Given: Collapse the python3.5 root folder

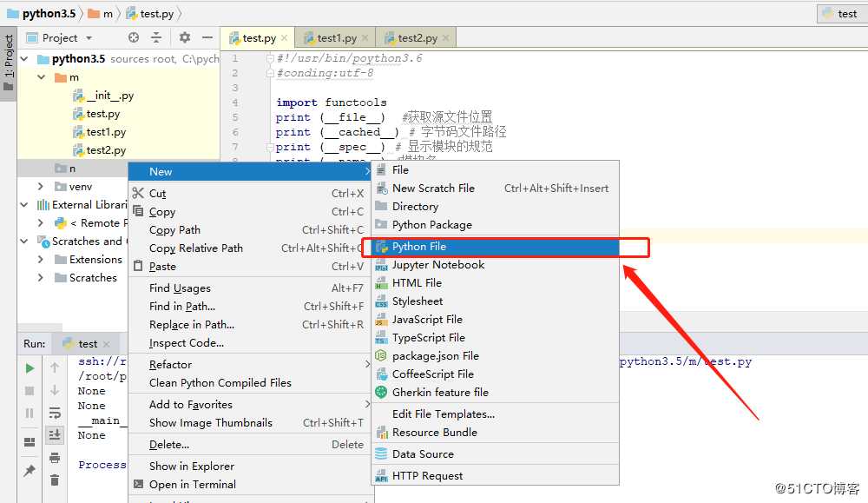Looking at the screenshot, I should coord(24,59).
